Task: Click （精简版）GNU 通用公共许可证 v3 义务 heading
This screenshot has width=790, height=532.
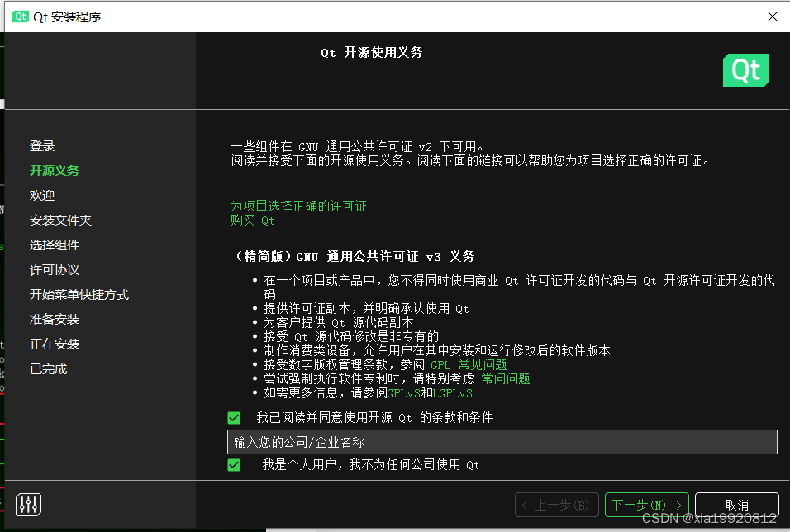Action: tap(354, 256)
